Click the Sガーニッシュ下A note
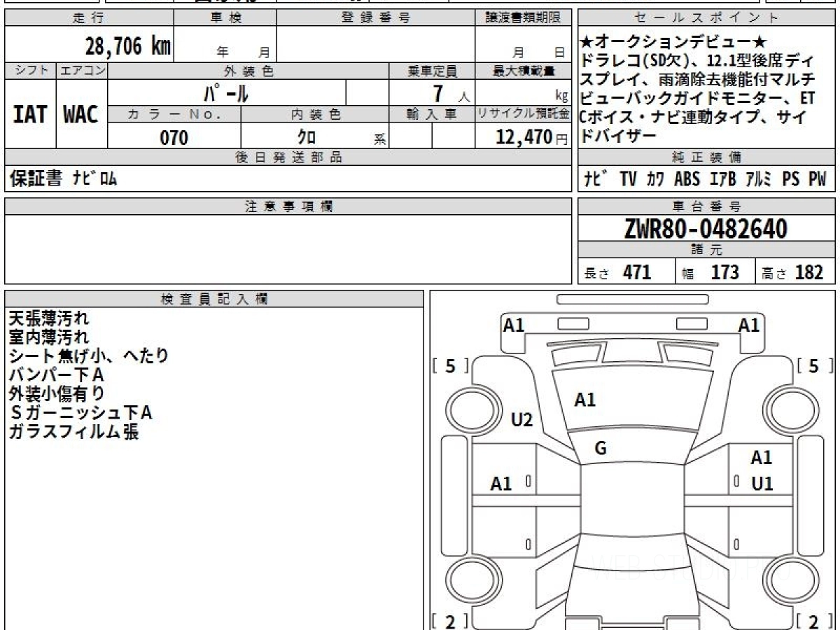This screenshot has width=840, height=630. [80, 413]
